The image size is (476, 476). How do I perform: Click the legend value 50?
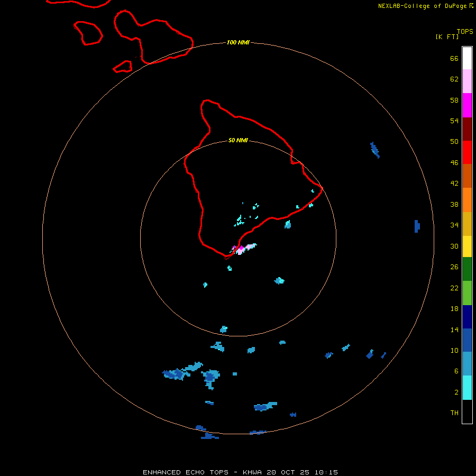pyautogui.click(x=454, y=141)
